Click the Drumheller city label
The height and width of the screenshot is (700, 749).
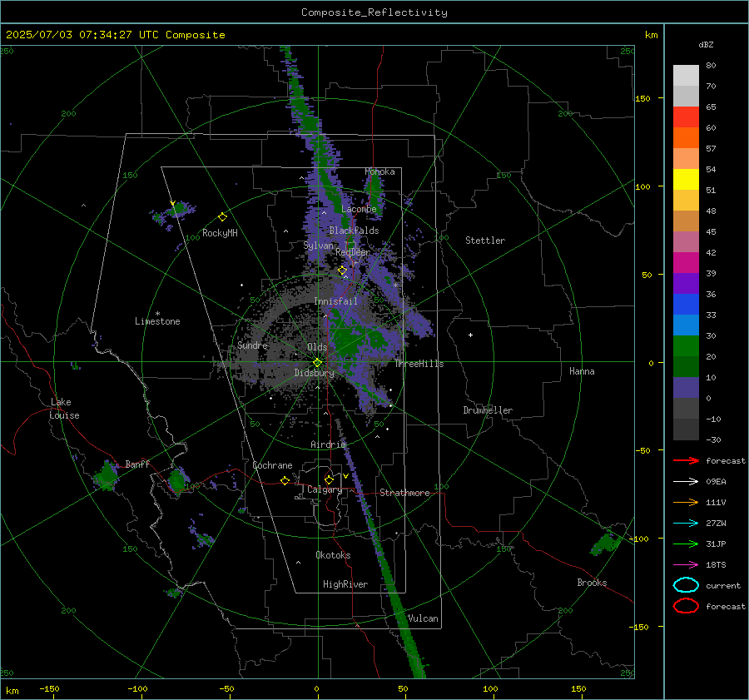pyautogui.click(x=488, y=410)
